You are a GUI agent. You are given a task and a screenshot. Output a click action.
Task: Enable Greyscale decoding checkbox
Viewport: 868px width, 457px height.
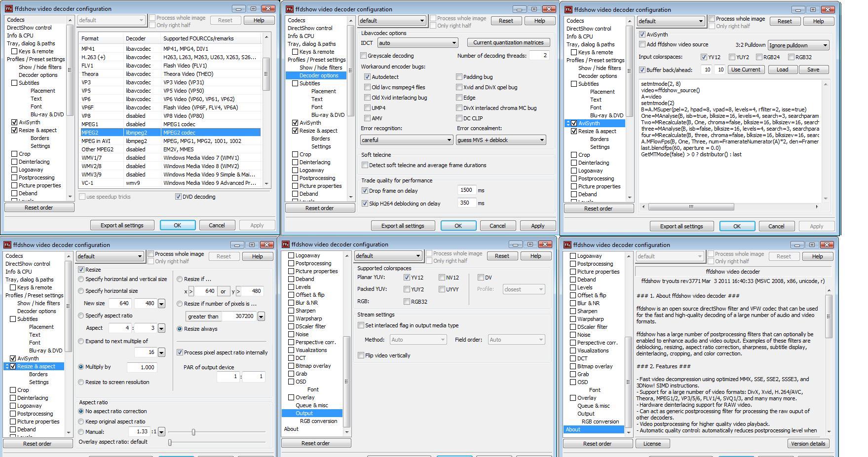tap(364, 56)
